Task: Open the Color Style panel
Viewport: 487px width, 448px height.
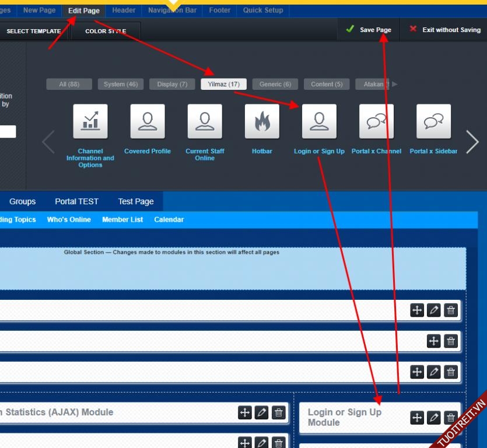Action: click(x=106, y=32)
